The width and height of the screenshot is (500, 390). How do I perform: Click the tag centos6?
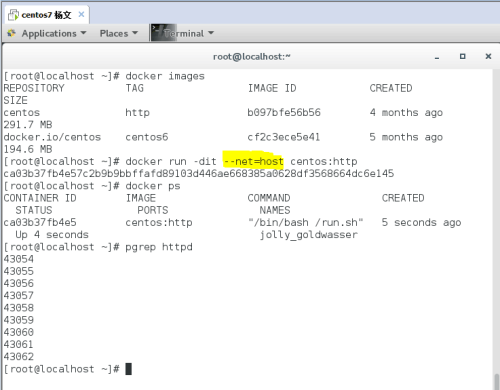(x=147, y=137)
